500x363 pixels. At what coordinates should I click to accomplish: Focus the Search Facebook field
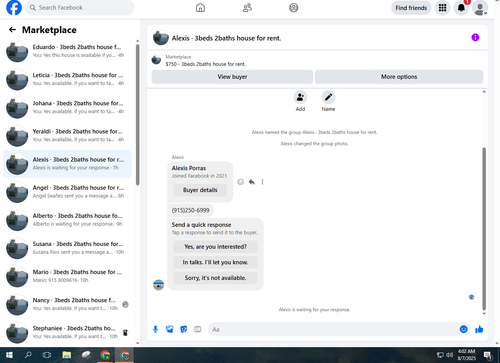pyautogui.click(x=80, y=8)
